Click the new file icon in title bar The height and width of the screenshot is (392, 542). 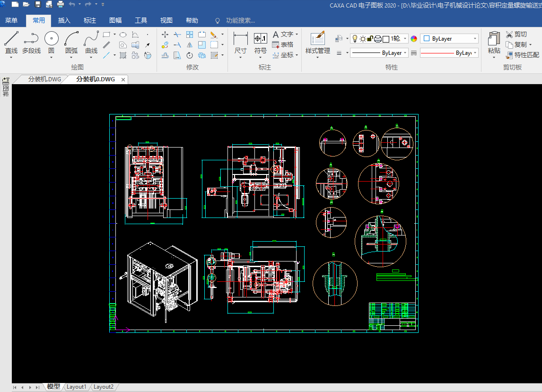[x=15, y=4]
